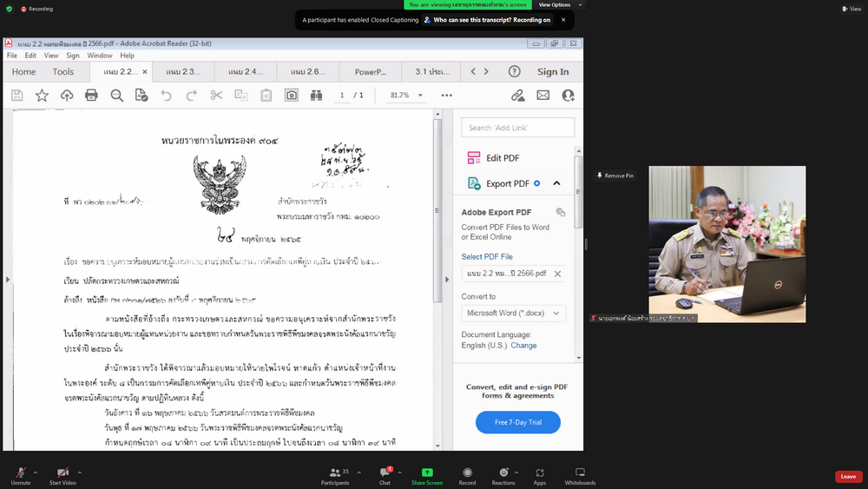Click in the Search 'Add Link' field

[517, 128]
